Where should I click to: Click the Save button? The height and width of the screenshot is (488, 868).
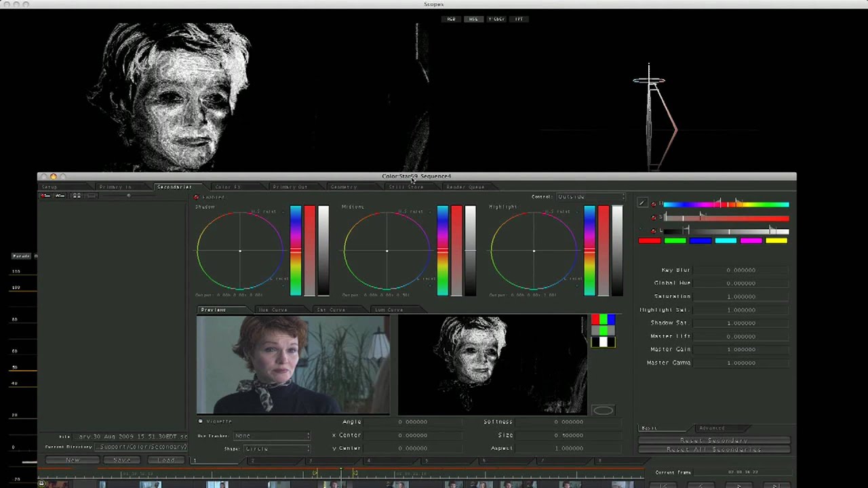[x=122, y=460]
